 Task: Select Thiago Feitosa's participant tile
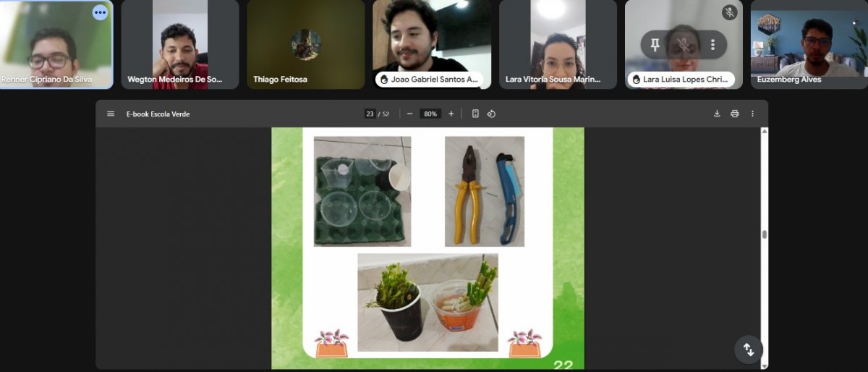pos(305,44)
